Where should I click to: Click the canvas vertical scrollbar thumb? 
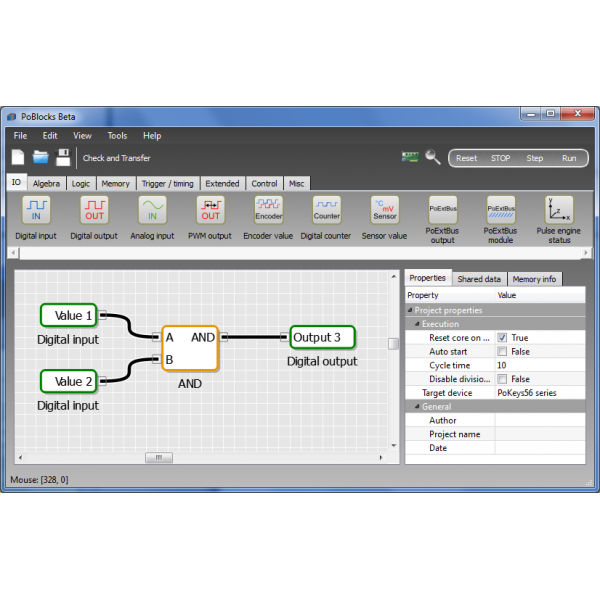(x=393, y=344)
